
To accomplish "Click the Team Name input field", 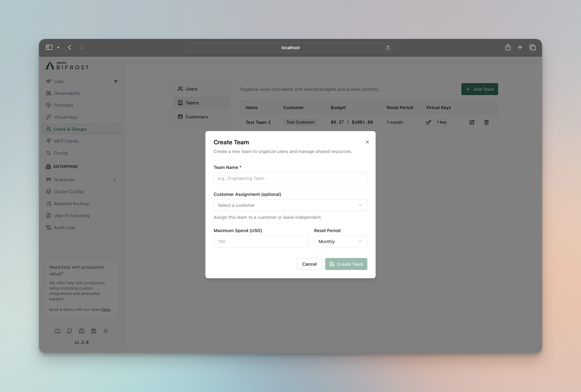I will click(290, 178).
